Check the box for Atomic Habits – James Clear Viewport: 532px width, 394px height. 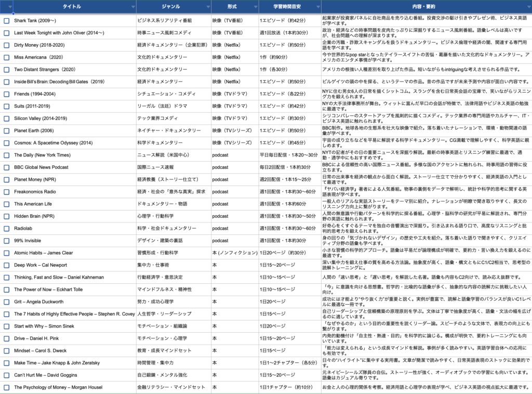(x=7, y=253)
